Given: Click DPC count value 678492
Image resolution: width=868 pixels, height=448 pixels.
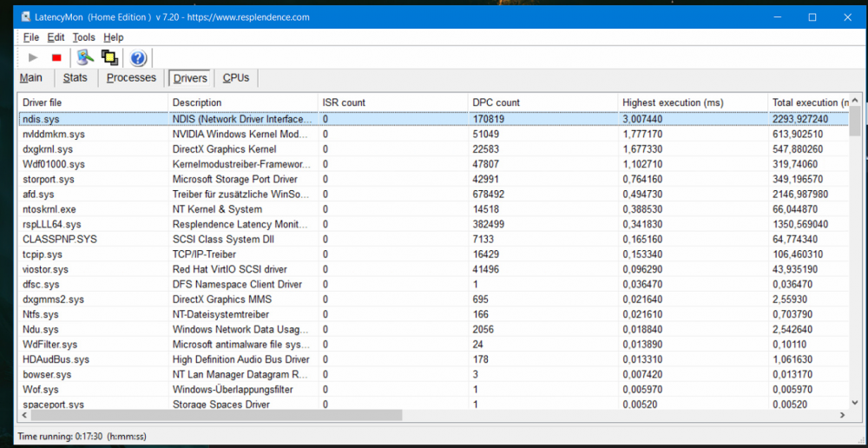Looking at the screenshot, I should pos(488,194).
